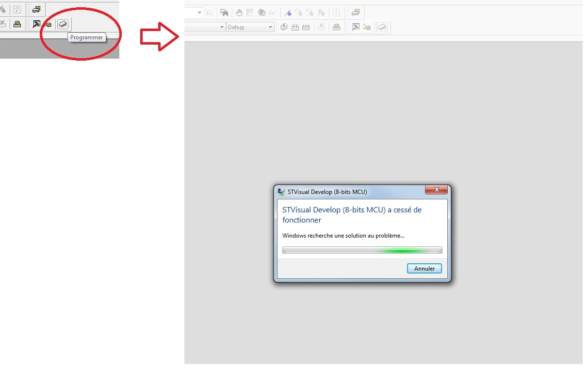Click the "Programmer" tooltip label in the left inset image
The height and width of the screenshot is (369, 588).
pyautogui.click(x=87, y=37)
